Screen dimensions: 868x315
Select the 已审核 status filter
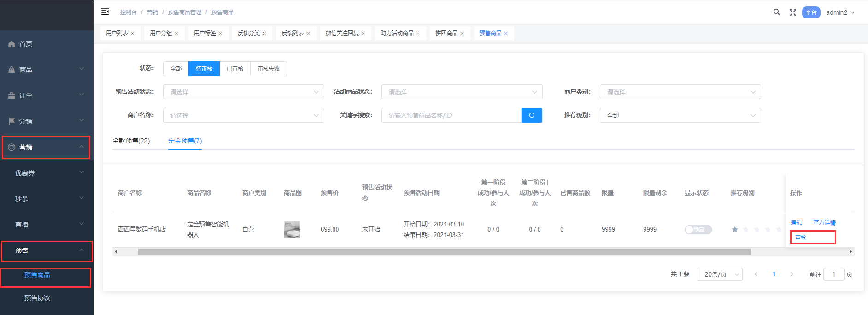235,69
